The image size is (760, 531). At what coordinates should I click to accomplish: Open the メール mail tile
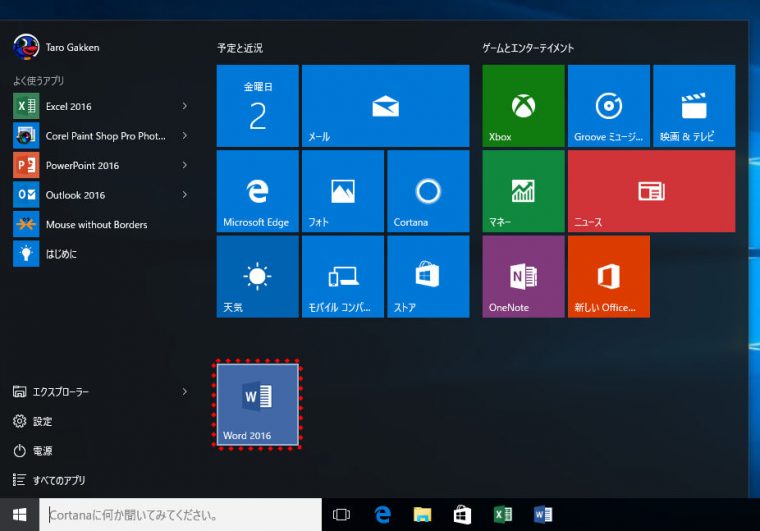pyautogui.click(x=385, y=106)
